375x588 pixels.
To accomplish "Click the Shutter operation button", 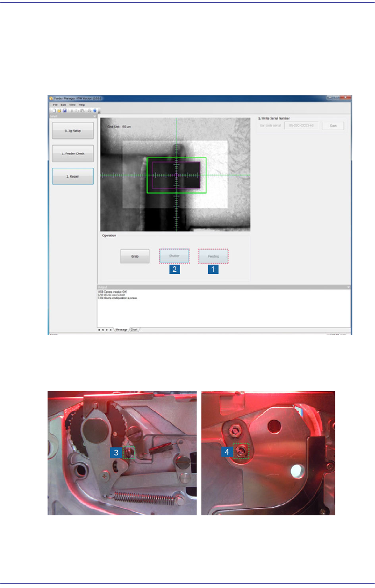I will pyautogui.click(x=174, y=256).
